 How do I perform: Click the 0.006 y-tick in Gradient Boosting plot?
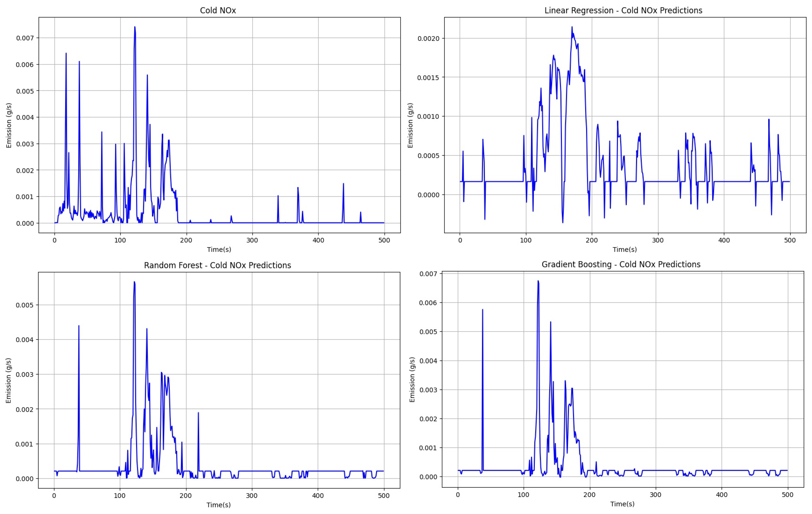point(428,303)
